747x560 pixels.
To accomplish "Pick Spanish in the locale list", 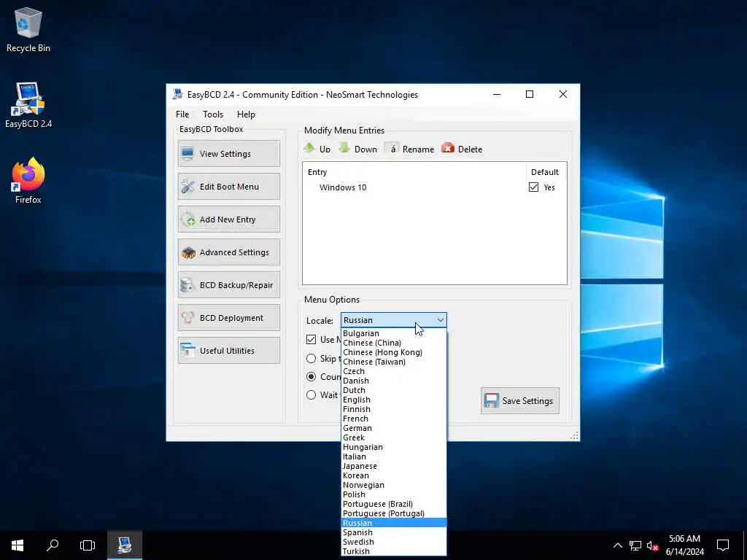I will pyautogui.click(x=394, y=532).
